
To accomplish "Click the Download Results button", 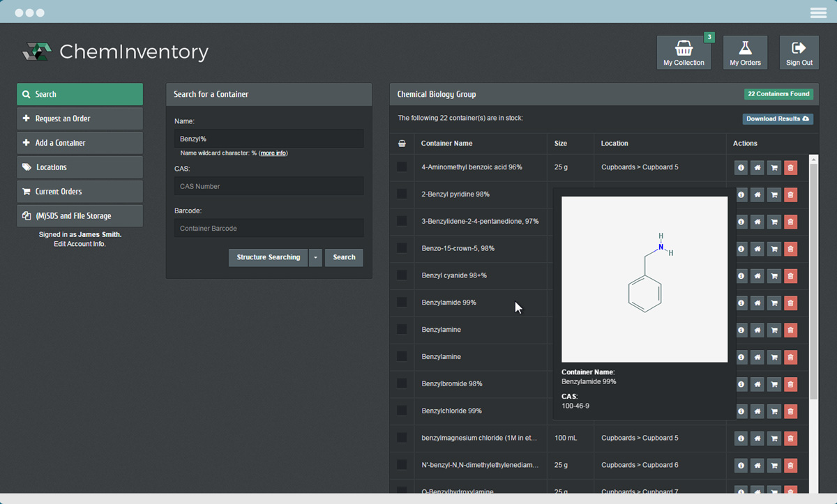I will (778, 119).
